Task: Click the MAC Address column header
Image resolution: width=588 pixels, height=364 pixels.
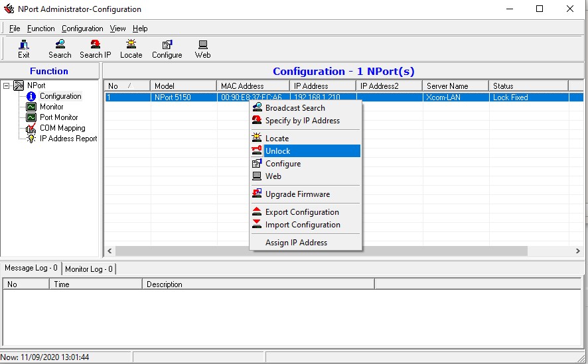Action: (242, 86)
